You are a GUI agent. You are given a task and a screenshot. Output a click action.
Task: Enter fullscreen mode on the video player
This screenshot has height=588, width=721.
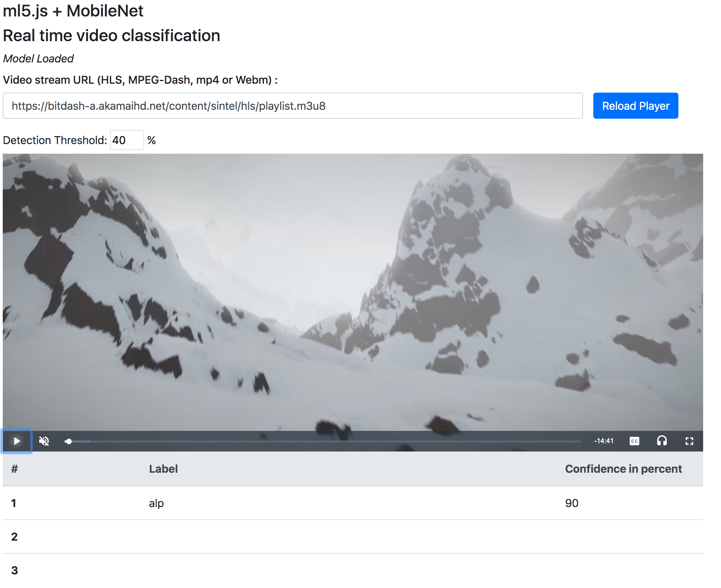coord(689,441)
